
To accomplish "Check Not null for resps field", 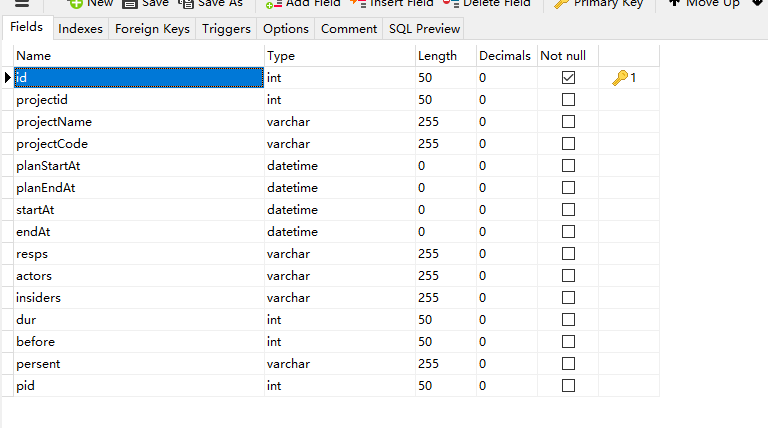I will [568, 254].
